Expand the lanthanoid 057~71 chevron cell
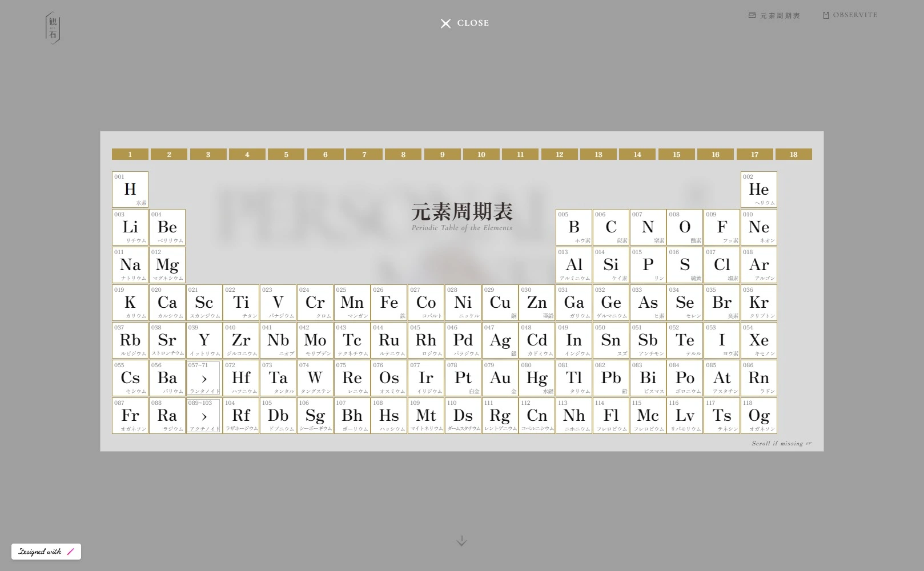This screenshot has height=571, width=924. (204, 378)
